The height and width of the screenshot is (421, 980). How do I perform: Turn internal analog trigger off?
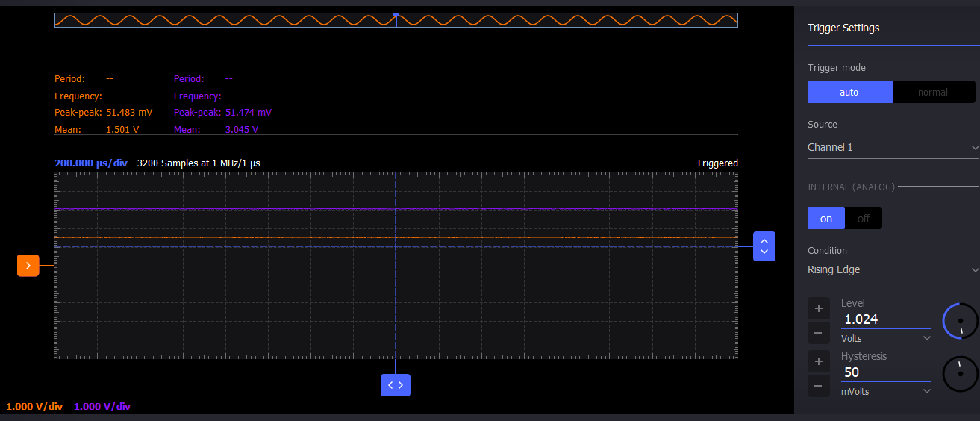click(x=864, y=219)
